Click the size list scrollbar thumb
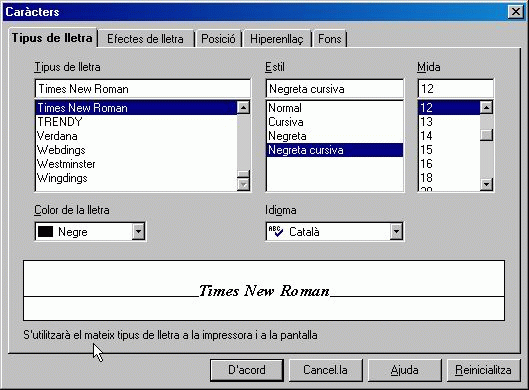Image resolution: width=529 pixels, height=390 pixels. (486, 135)
